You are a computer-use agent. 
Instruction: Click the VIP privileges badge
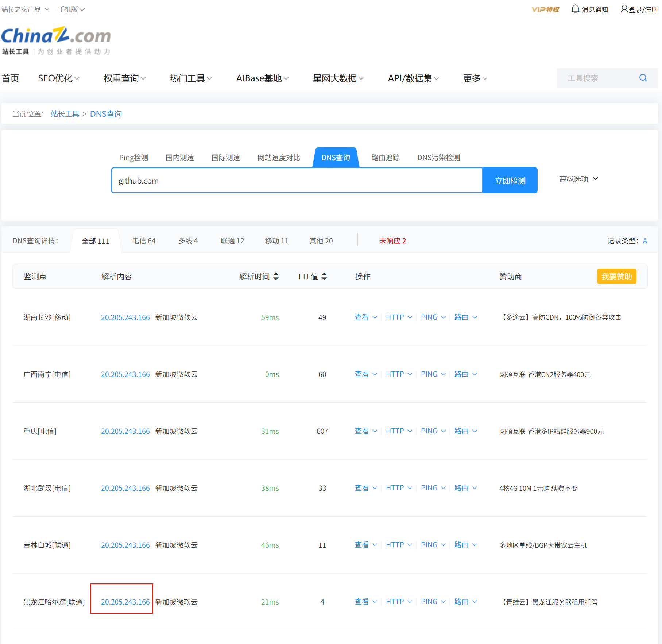[545, 9]
